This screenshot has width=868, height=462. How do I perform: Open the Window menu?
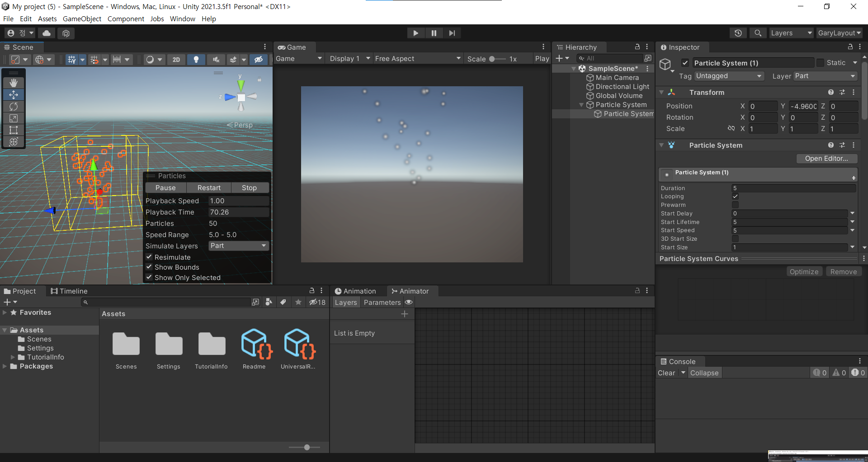click(182, 19)
